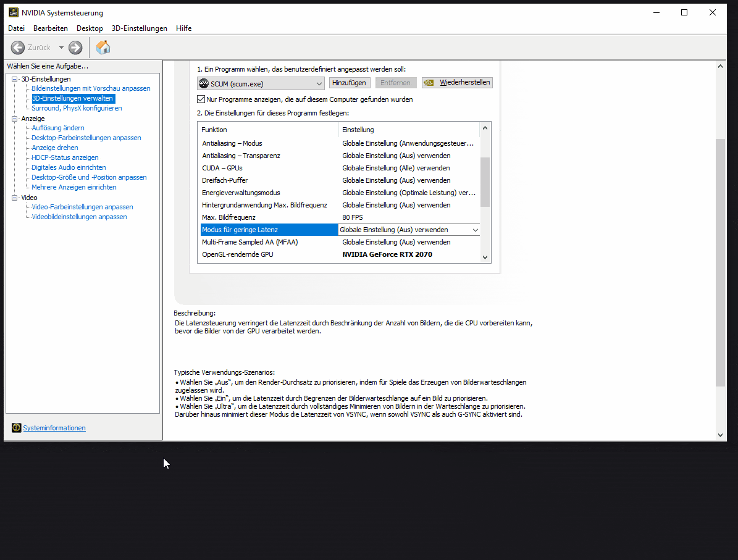
Task: Open the 3D-Einstellungen menu
Action: (139, 28)
